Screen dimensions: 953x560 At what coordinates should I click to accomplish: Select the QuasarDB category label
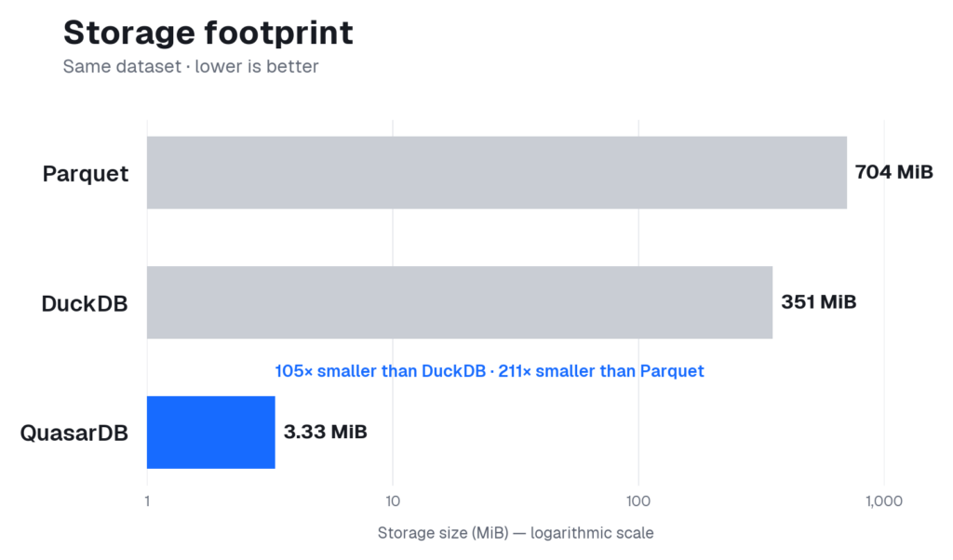[x=74, y=433]
